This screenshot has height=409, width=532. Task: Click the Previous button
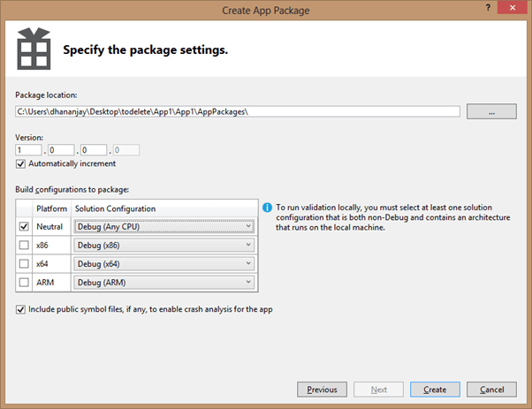coord(322,389)
